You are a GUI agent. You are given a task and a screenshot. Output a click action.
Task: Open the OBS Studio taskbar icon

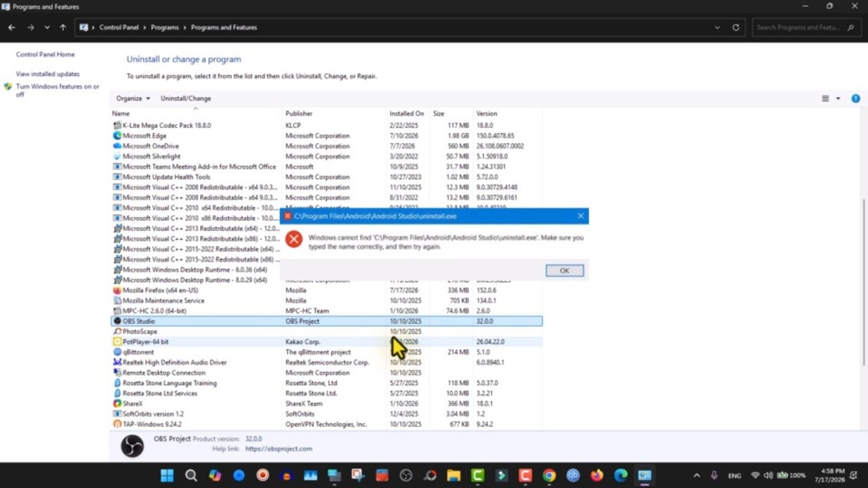tap(406, 476)
